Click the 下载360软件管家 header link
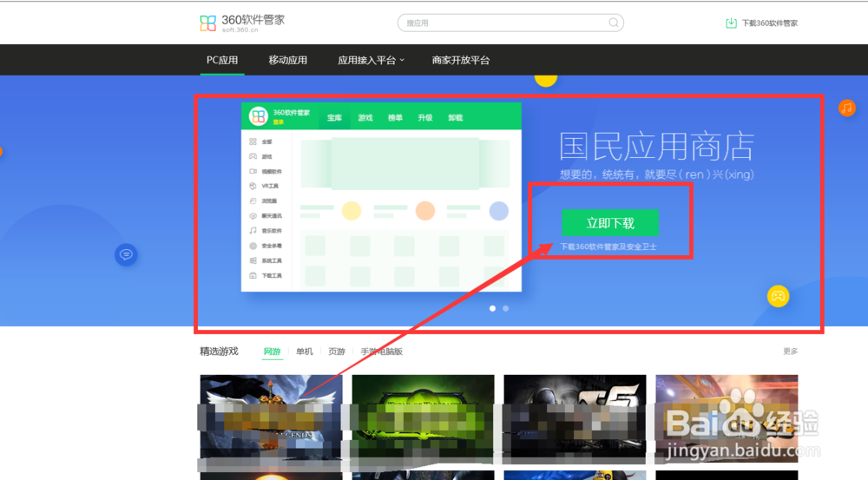 click(x=769, y=23)
